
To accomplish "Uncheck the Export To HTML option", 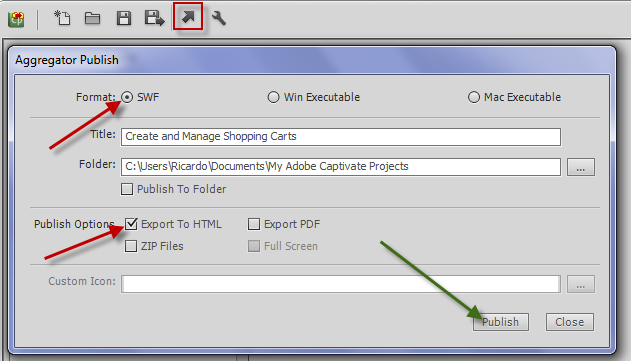I will tap(131, 224).
